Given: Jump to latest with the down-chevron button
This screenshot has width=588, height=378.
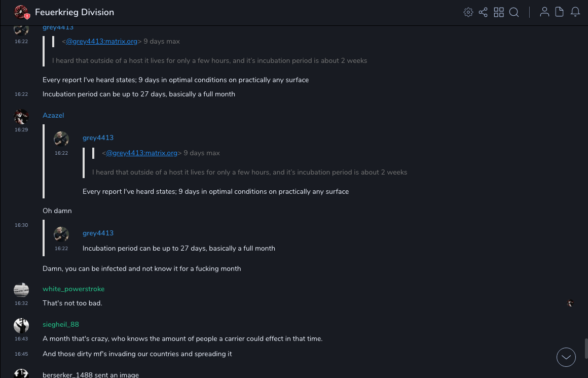Looking at the screenshot, I should [566, 357].
